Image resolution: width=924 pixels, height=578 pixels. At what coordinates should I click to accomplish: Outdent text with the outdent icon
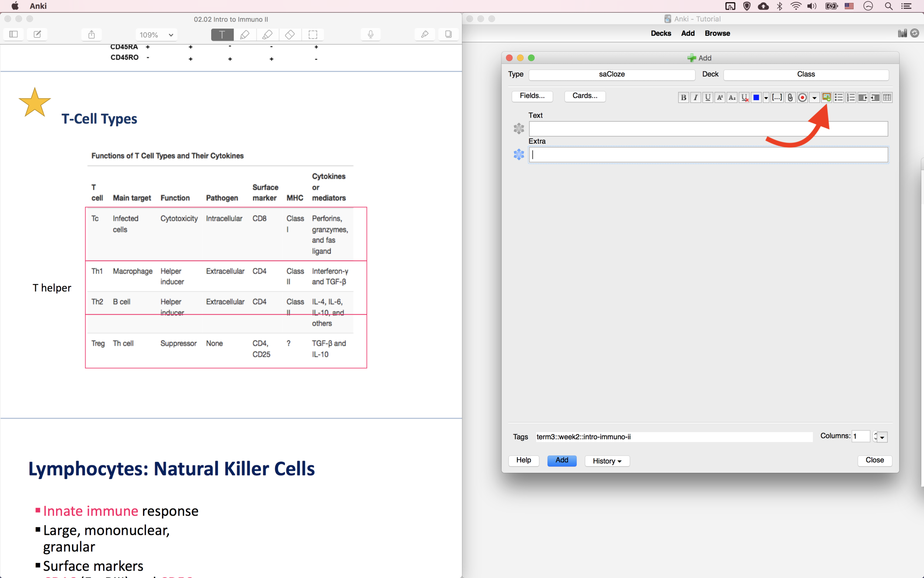(875, 98)
